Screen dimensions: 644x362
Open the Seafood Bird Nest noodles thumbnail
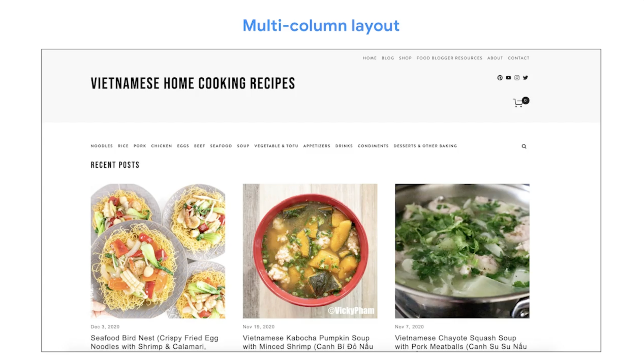pyautogui.click(x=158, y=251)
